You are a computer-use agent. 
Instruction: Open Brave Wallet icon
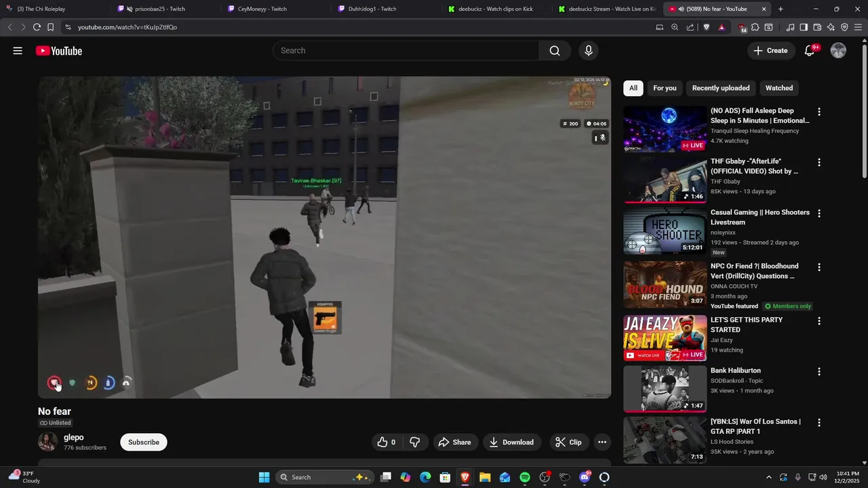tap(817, 27)
